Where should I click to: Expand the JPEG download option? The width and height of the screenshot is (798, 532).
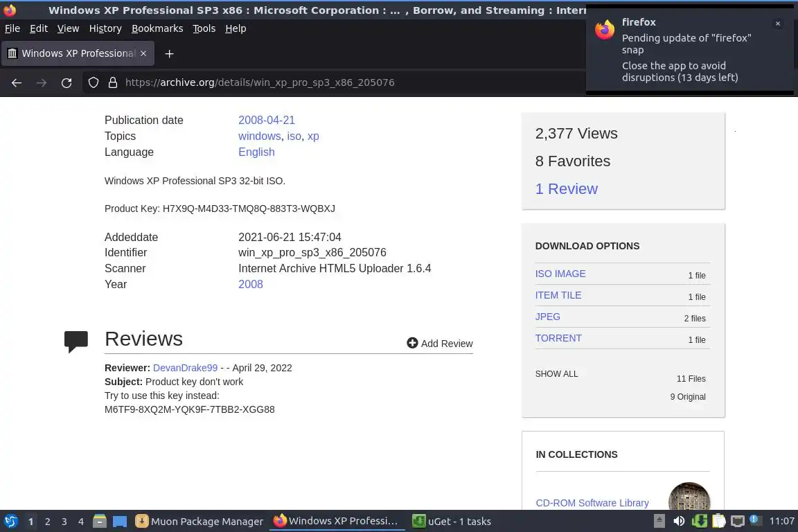coord(548,317)
